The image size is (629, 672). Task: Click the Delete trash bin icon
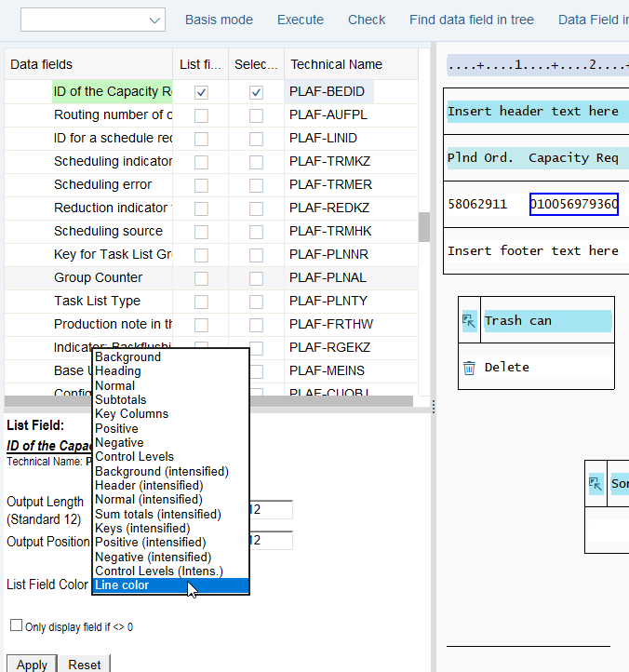[469, 368]
